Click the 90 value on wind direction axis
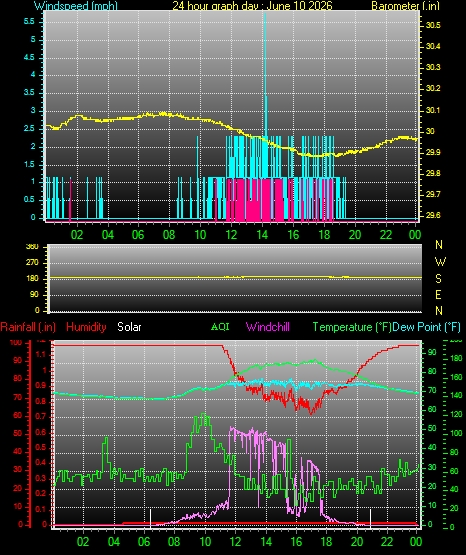Screen dimensions: 466x555 pos(34,295)
